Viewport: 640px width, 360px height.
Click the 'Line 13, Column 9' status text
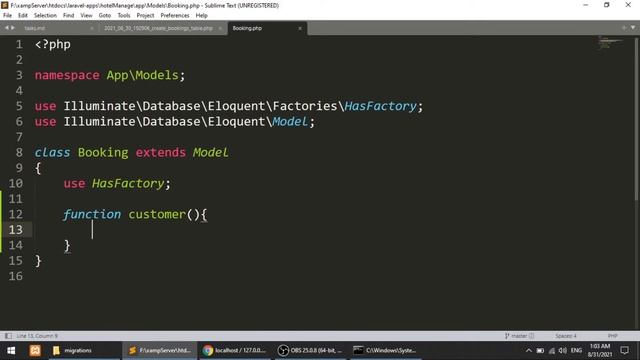click(x=37, y=336)
